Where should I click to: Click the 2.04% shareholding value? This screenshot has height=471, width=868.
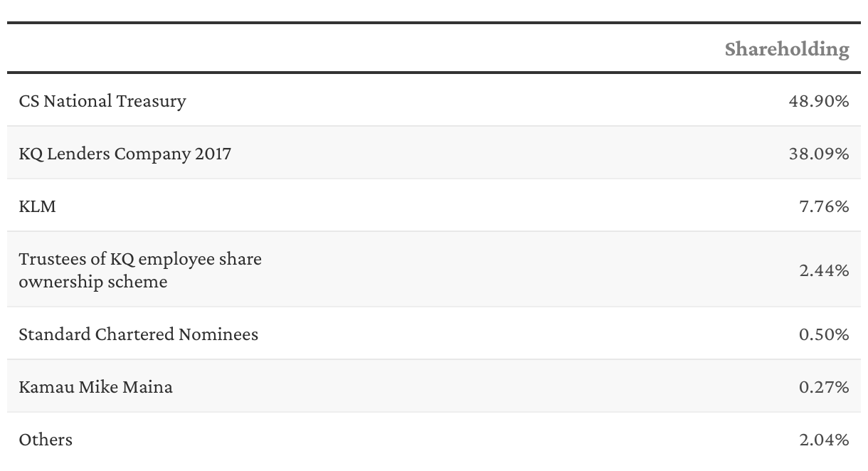(824, 440)
